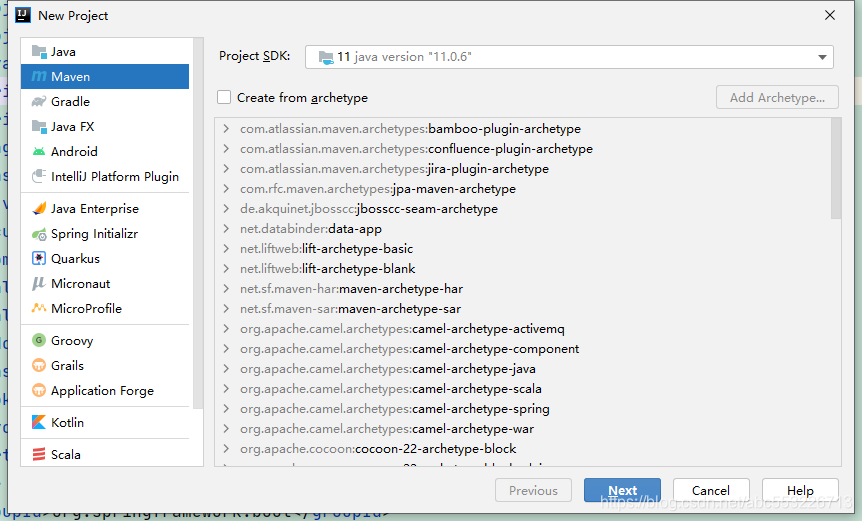Expand net.databinder data-app node

(226, 229)
